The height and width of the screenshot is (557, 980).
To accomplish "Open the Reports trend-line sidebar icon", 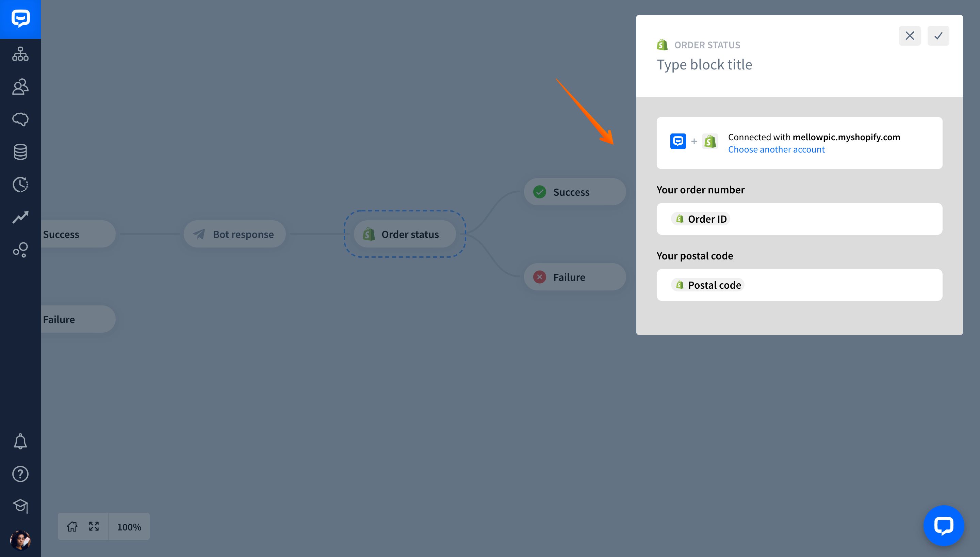I will tap(20, 217).
